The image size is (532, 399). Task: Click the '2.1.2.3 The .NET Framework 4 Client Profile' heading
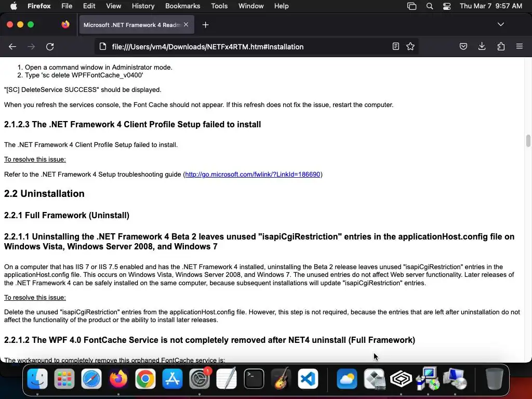[132, 125]
